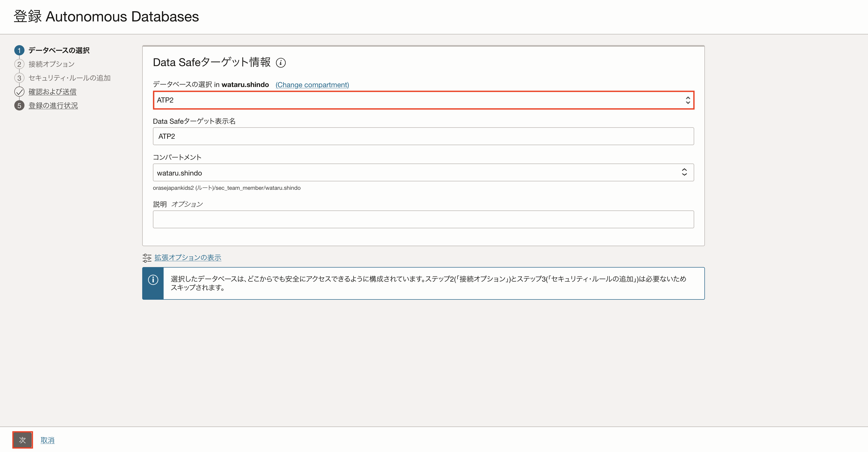Click step 2 circle 接続オプション
This screenshot has width=868, height=452.
pyautogui.click(x=19, y=64)
